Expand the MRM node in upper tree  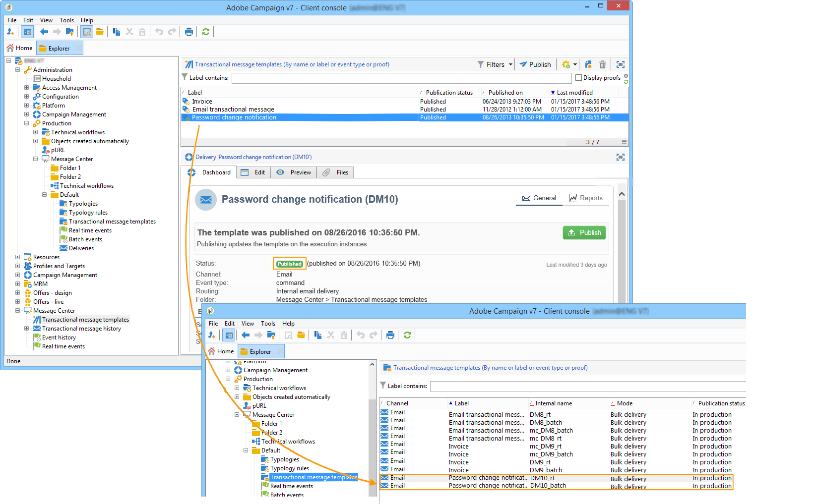click(18, 284)
